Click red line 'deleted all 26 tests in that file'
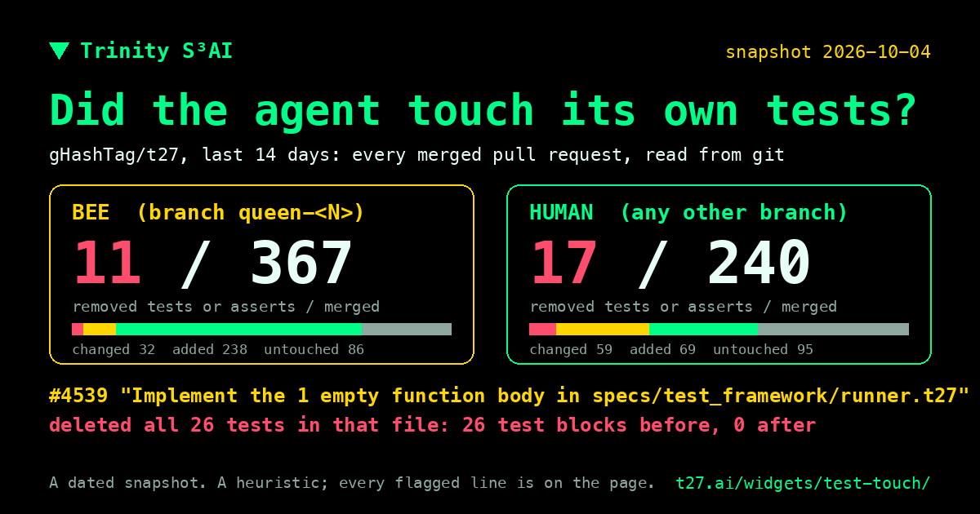This screenshot has height=514, width=980. [x=432, y=425]
